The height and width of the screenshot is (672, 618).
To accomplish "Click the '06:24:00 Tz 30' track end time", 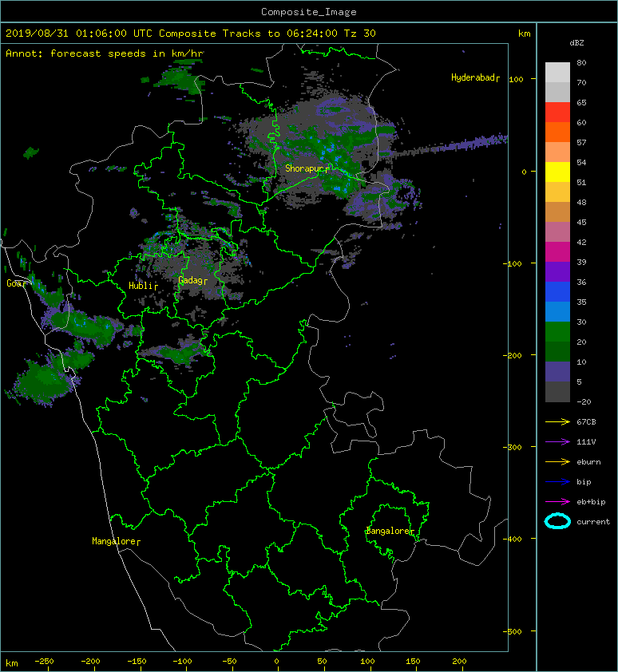I will tap(331, 34).
